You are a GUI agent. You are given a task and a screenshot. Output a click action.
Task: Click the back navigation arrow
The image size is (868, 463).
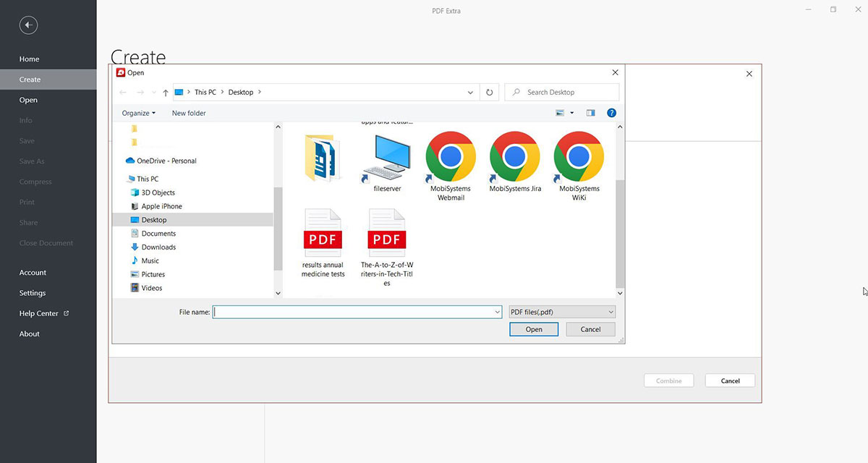pos(123,92)
